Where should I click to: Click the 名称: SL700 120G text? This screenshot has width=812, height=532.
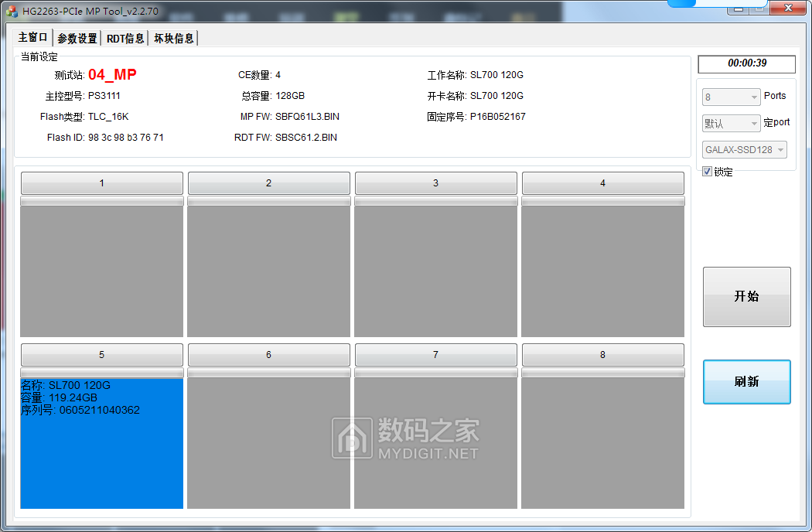65,385
